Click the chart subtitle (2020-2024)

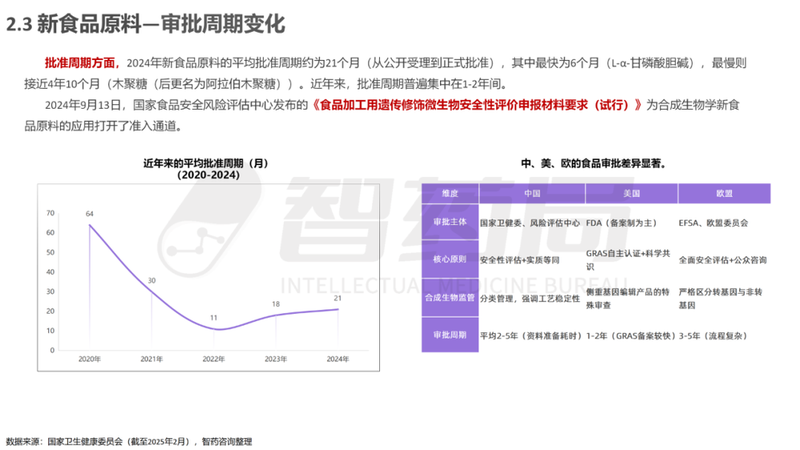[208, 175]
